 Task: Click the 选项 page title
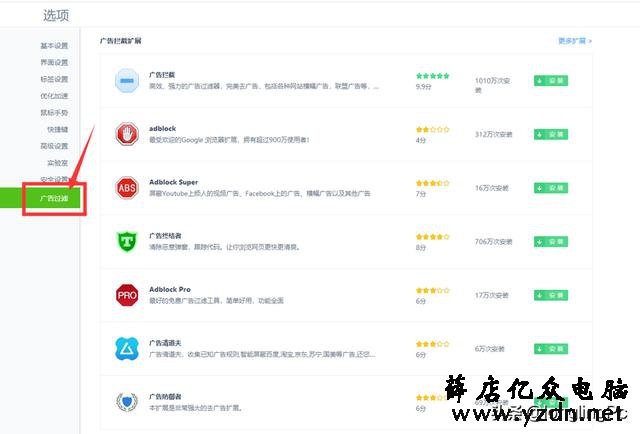(56, 16)
